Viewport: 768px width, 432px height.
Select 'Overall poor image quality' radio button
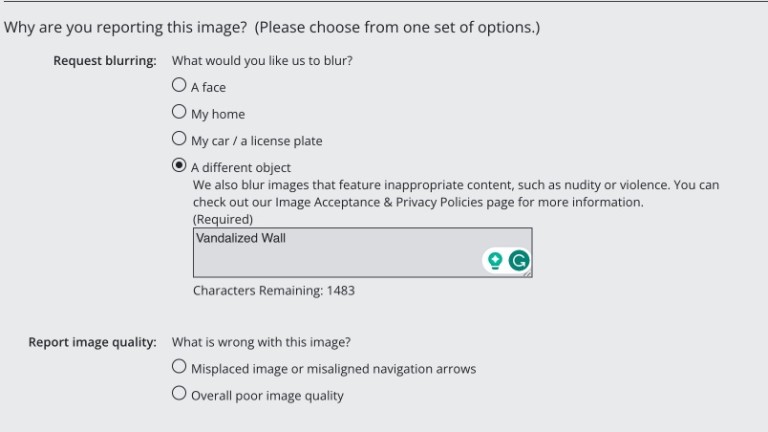point(179,394)
